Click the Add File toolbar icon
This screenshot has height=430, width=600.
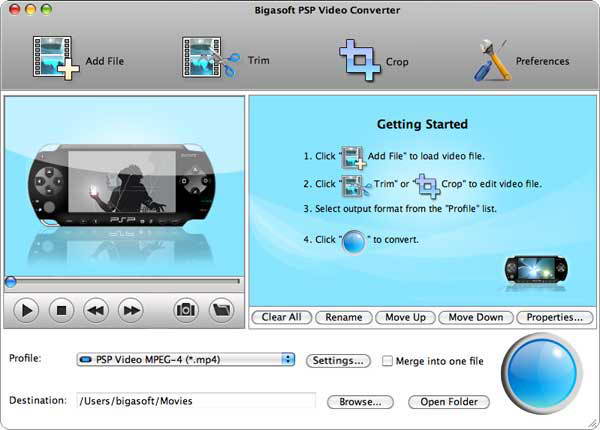pos(56,58)
